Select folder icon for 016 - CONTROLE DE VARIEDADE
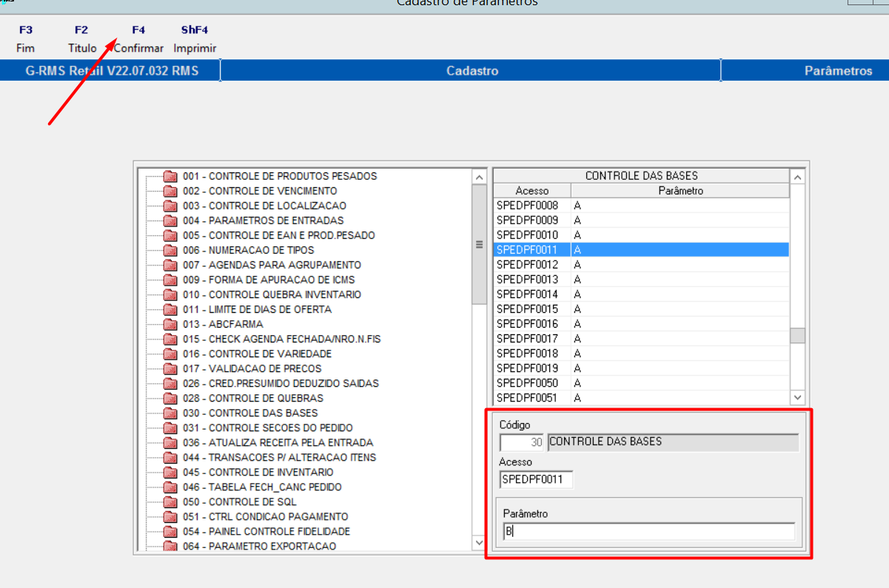Image resolution: width=889 pixels, height=588 pixels. 171,354
